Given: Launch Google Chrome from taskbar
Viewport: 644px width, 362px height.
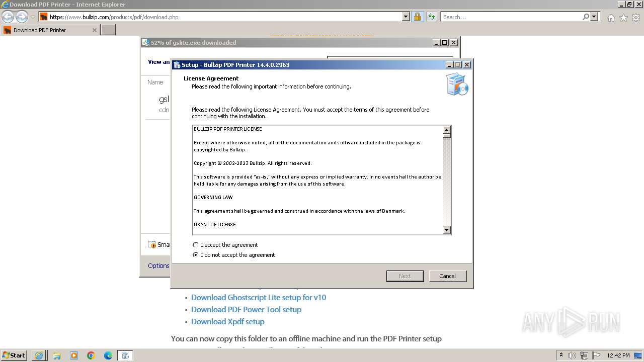Looking at the screenshot, I should [91, 355].
